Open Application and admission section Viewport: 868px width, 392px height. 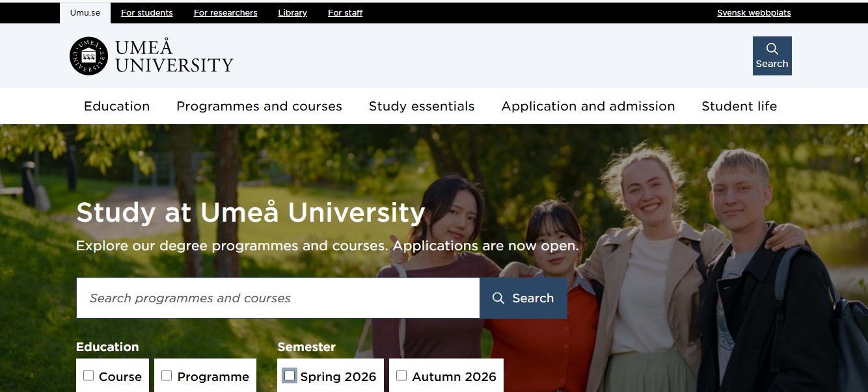pos(588,106)
